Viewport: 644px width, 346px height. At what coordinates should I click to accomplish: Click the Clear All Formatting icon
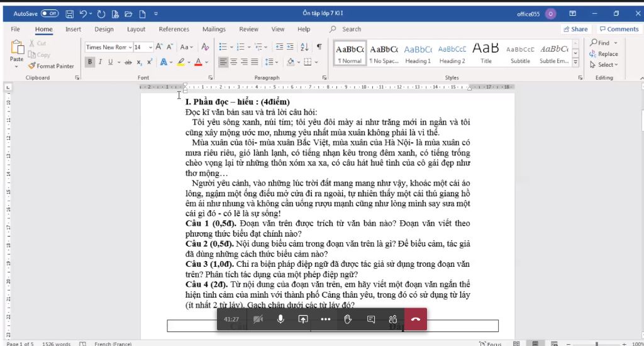[x=206, y=47]
